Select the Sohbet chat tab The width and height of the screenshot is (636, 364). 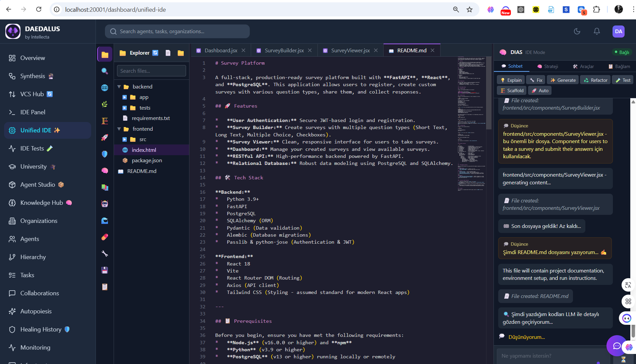(x=512, y=66)
